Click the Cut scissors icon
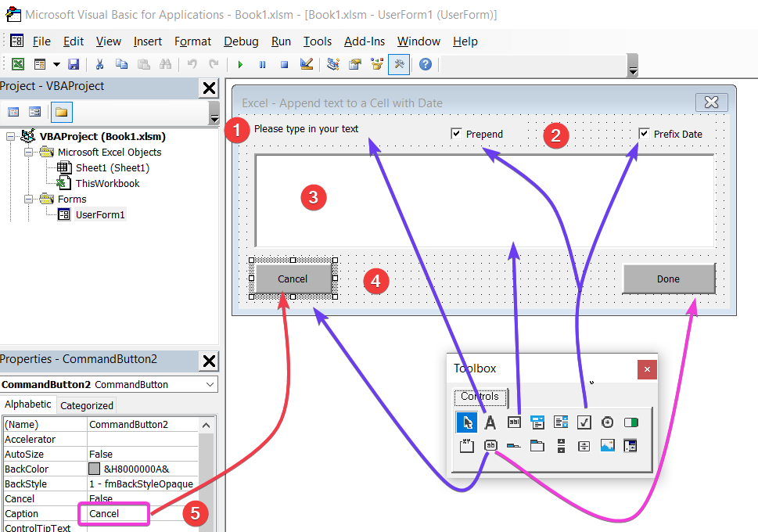 (x=99, y=64)
